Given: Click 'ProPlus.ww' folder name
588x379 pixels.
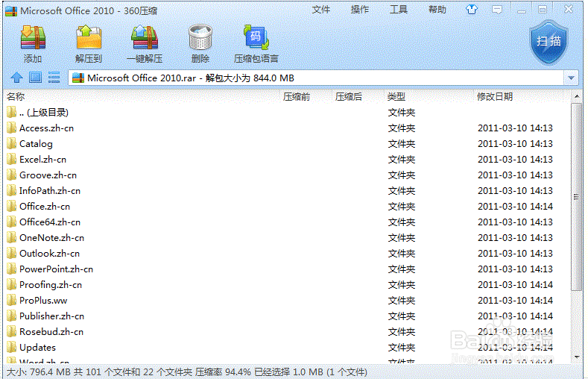Looking at the screenshot, I should pyautogui.click(x=43, y=301).
